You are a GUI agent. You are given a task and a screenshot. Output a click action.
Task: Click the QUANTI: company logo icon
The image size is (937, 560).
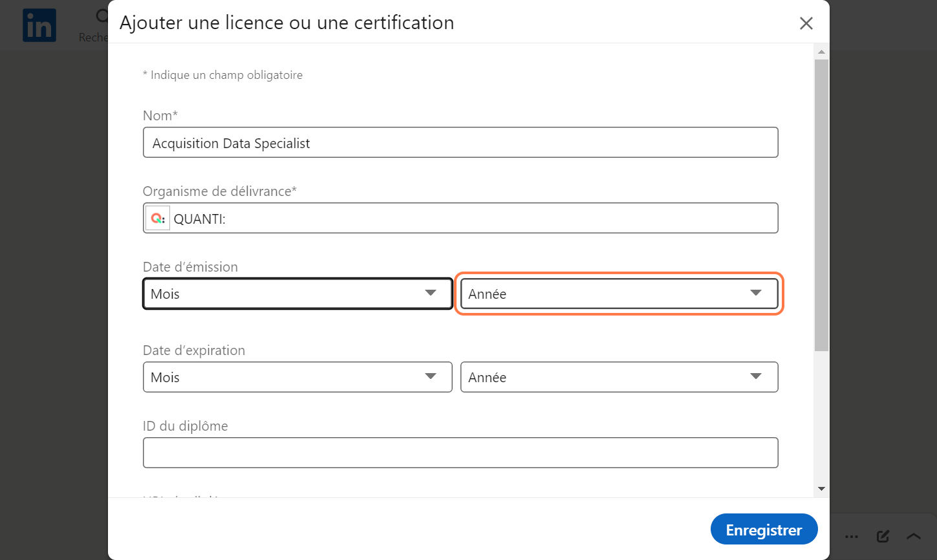coord(158,219)
